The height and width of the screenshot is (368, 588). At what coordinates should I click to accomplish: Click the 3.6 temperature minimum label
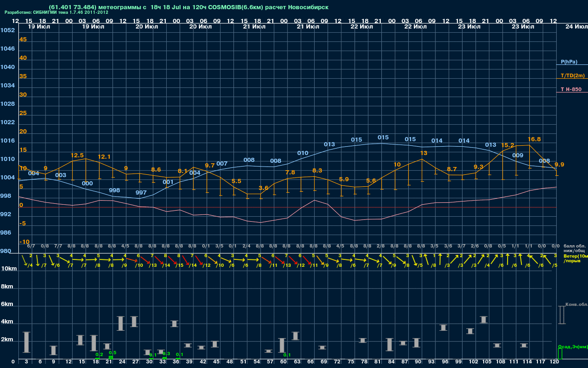point(264,188)
